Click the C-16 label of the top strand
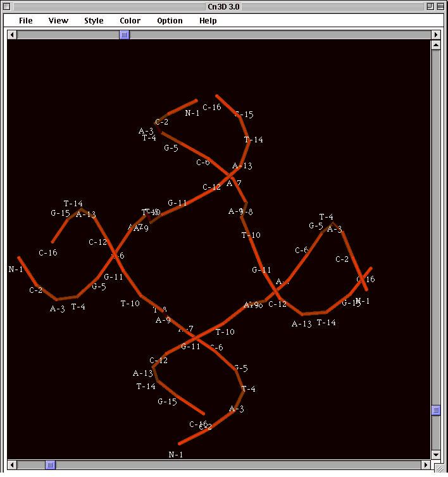This screenshot has width=448, height=477. pos(212,107)
